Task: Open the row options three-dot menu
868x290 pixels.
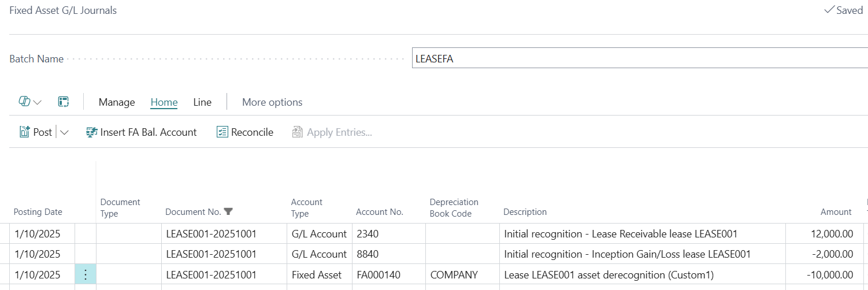Action: 86,274
